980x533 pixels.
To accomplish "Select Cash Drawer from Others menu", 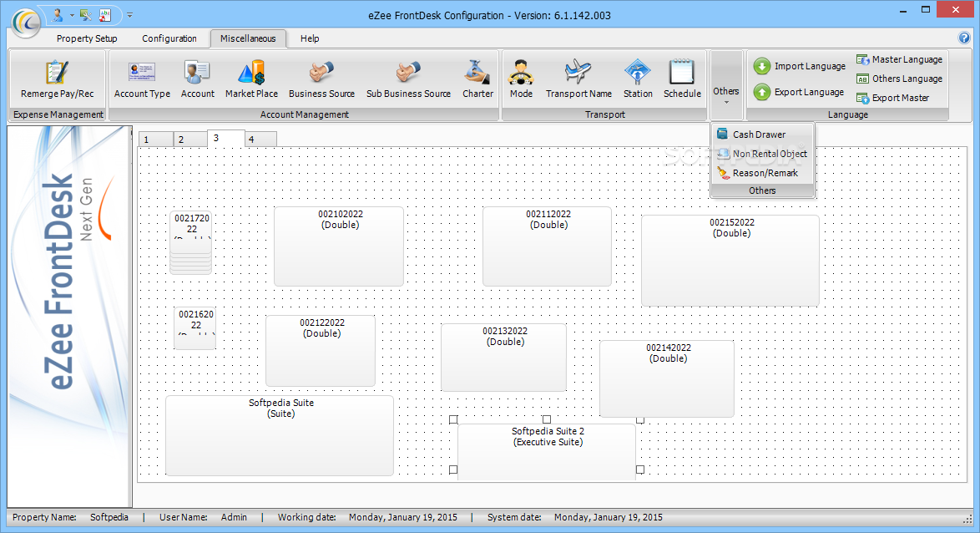I will point(762,134).
